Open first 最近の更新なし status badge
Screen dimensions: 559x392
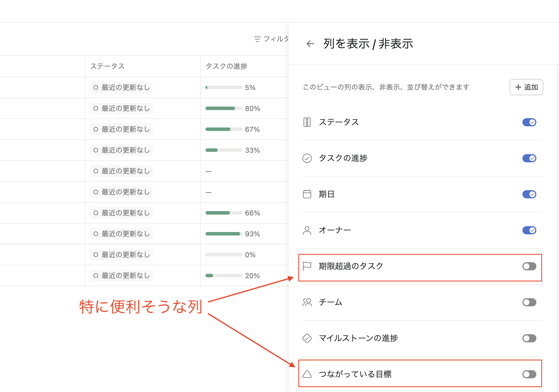click(x=121, y=87)
